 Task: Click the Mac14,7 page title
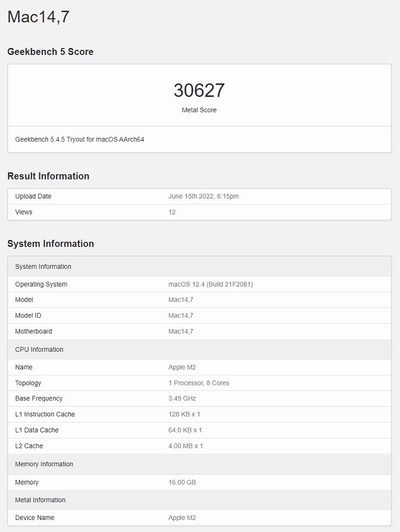38,17
